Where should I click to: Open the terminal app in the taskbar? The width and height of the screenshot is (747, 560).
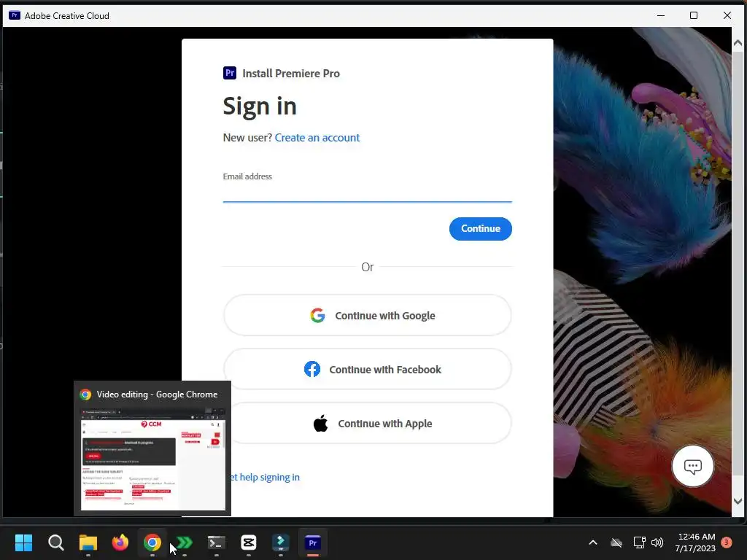point(216,542)
